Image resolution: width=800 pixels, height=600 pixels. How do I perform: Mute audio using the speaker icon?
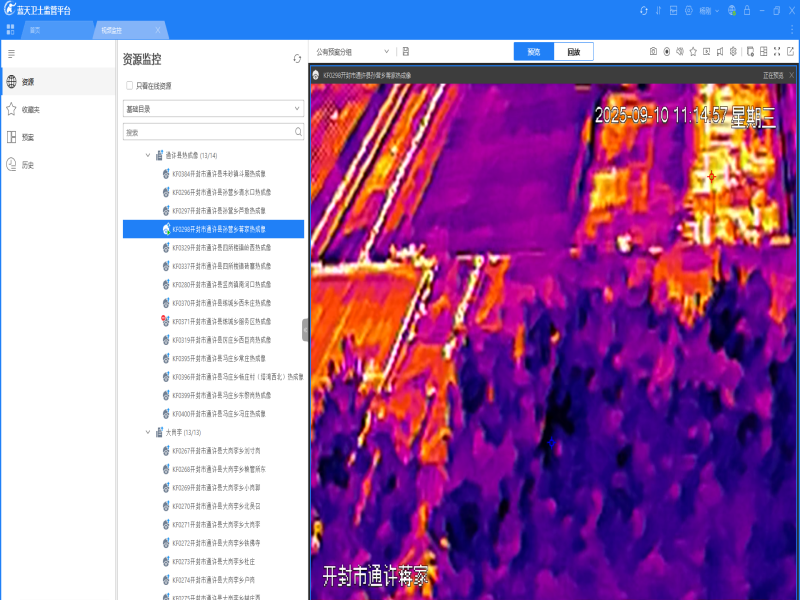pos(679,51)
